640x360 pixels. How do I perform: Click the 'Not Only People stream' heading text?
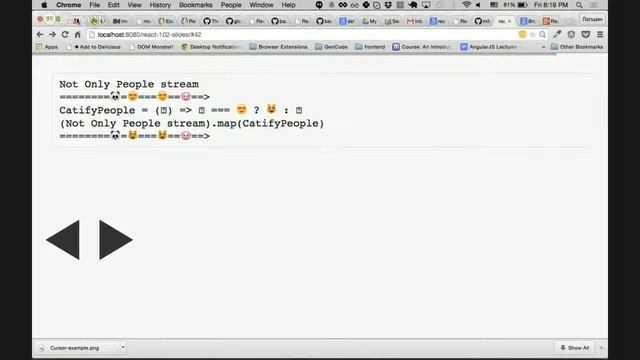tap(129, 84)
